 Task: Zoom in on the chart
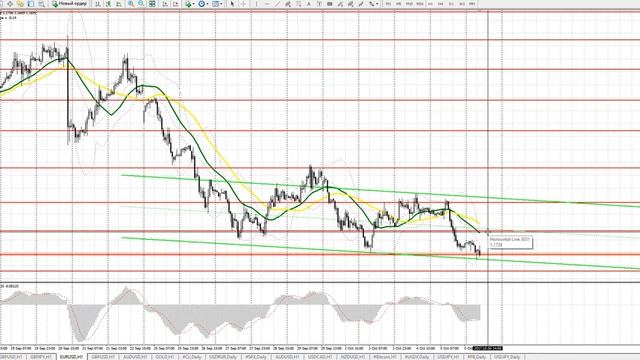131,4
